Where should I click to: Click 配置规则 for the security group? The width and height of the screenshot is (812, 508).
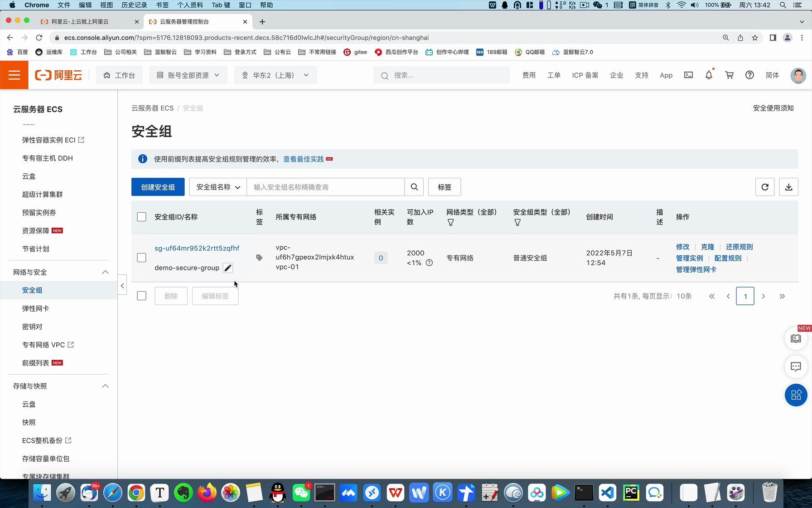pyautogui.click(x=728, y=258)
